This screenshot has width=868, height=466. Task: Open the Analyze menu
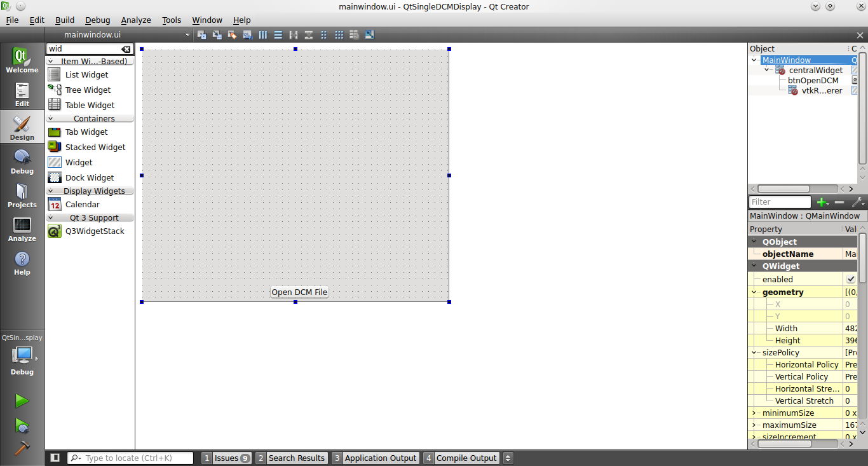tap(136, 20)
